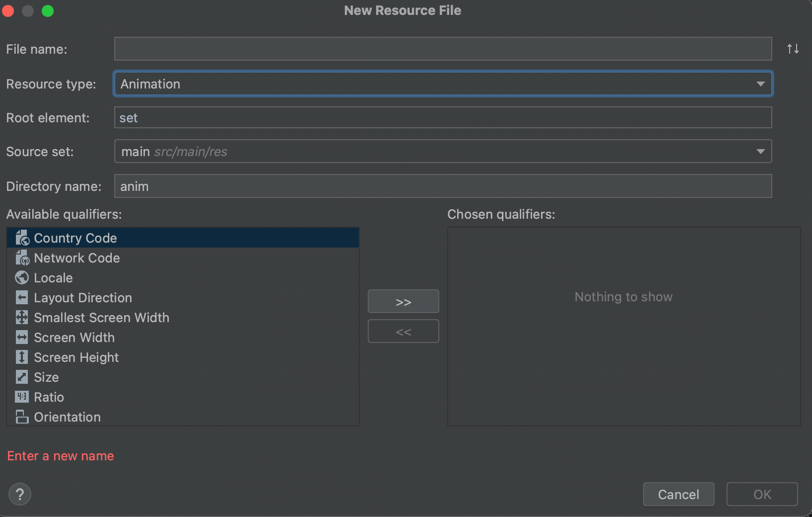Screen dimensions: 812x517
Task: Click the Directory name field
Action: coord(442,186)
